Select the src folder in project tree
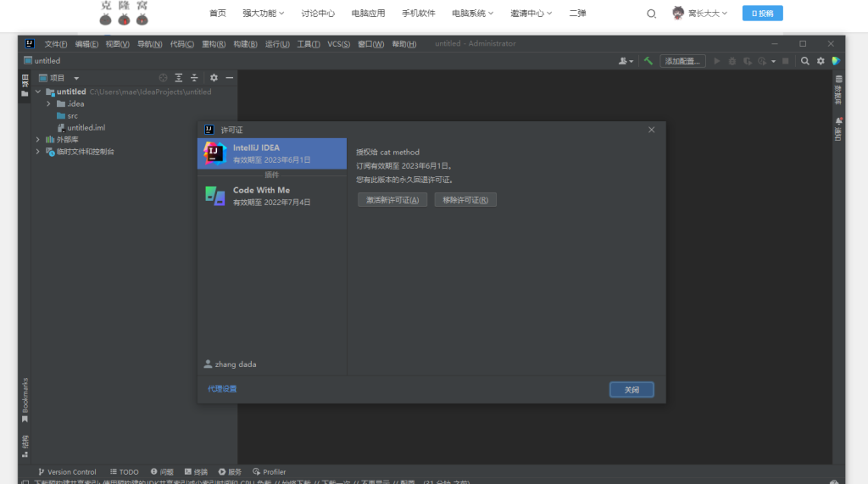 67,116
